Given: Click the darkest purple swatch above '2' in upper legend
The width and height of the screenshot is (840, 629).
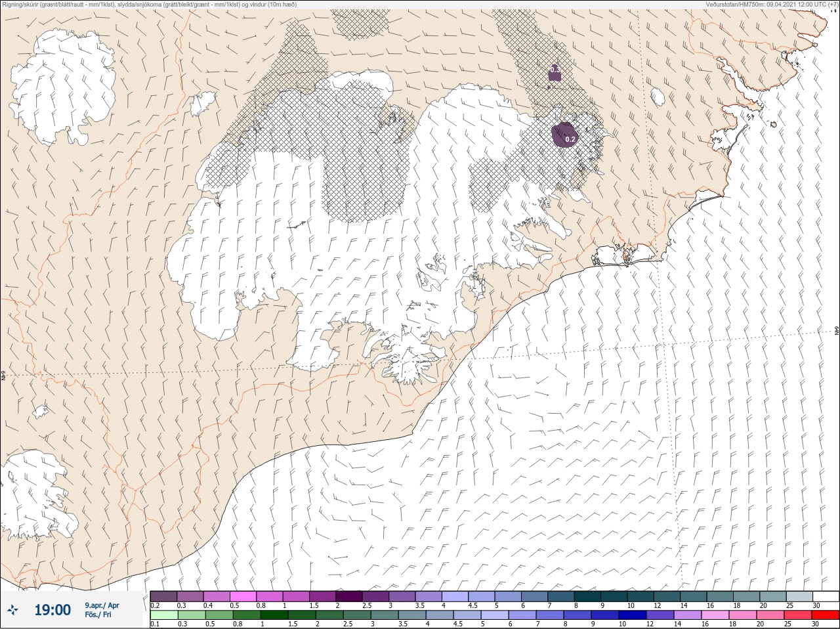Looking at the screenshot, I should click(x=349, y=596).
